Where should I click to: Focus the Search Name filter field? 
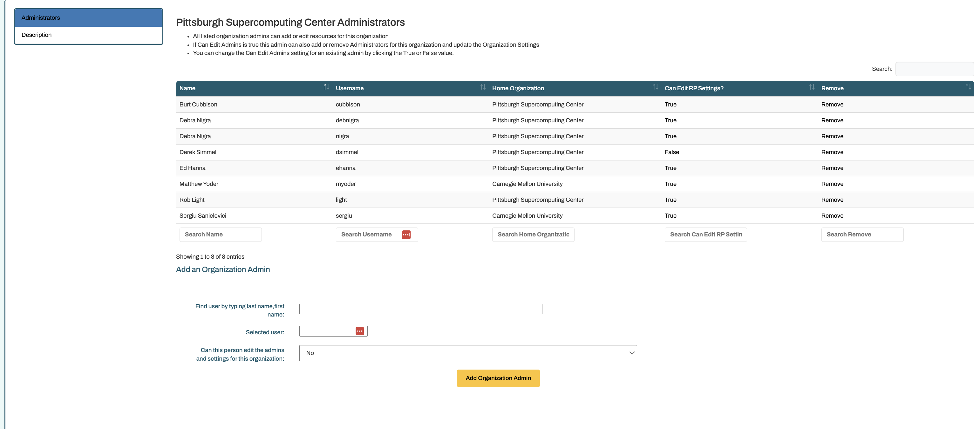(220, 235)
